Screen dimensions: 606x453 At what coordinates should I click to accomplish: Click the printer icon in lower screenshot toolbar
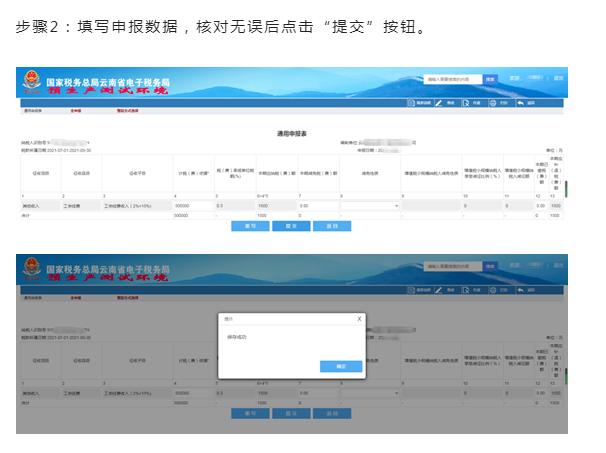[493, 290]
